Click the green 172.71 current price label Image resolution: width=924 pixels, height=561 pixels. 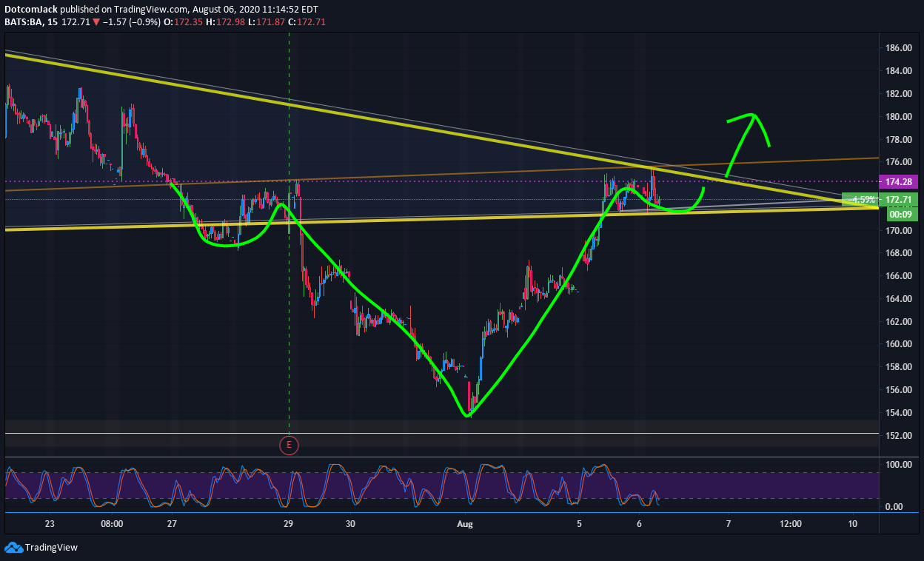pos(898,200)
